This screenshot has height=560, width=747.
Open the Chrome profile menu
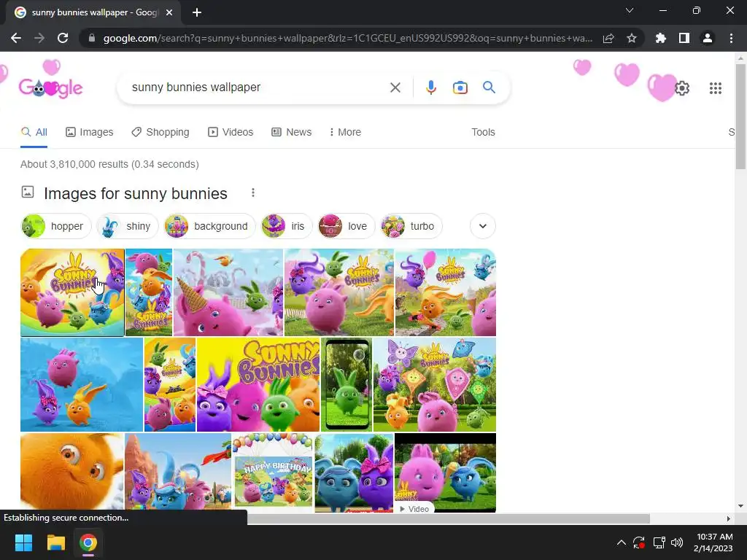click(708, 38)
